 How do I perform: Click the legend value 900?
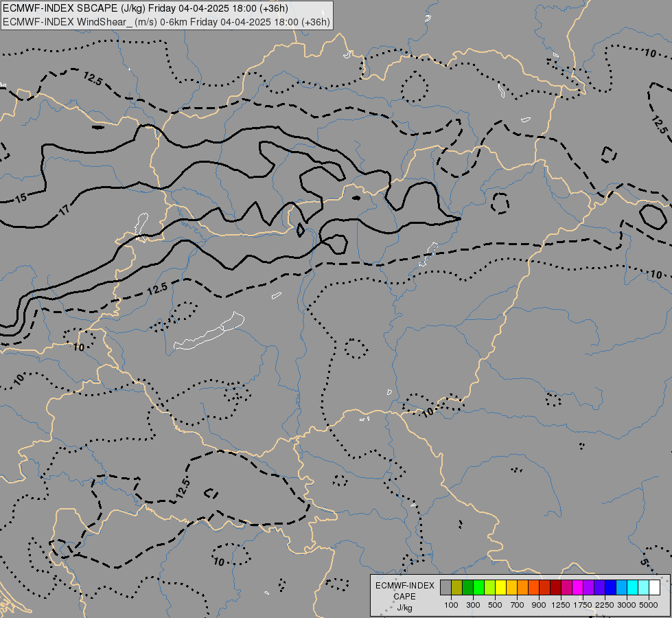point(539,605)
